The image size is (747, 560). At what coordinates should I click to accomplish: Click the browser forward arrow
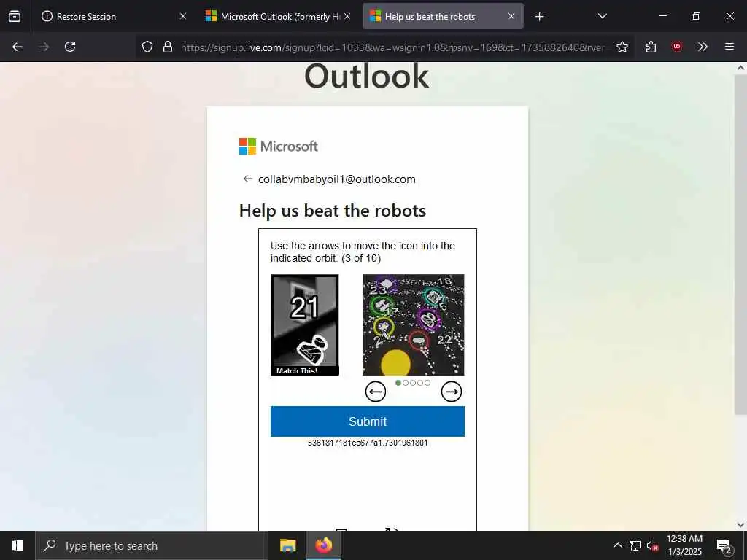[44, 47]
